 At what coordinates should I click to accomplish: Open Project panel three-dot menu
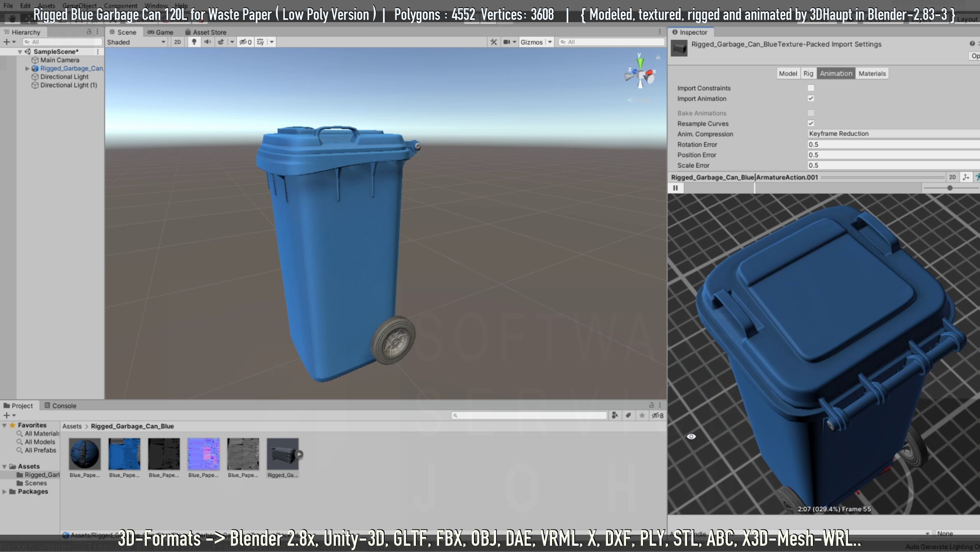(x=660, y=405)
